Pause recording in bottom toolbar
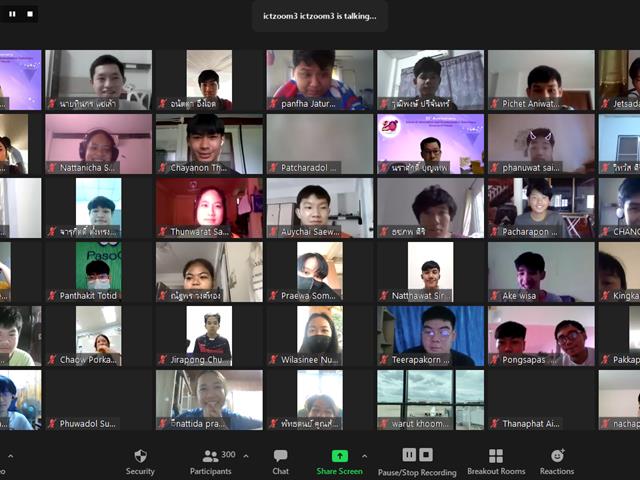This screenshot has width=640, height=480. click(x=409, y=454)
